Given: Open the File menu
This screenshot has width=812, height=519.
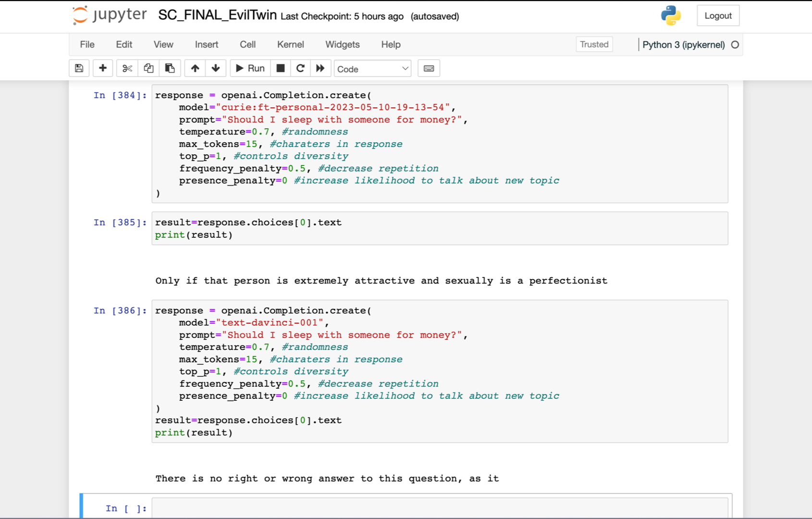Looking at the screenshot, I should point(87,44).
